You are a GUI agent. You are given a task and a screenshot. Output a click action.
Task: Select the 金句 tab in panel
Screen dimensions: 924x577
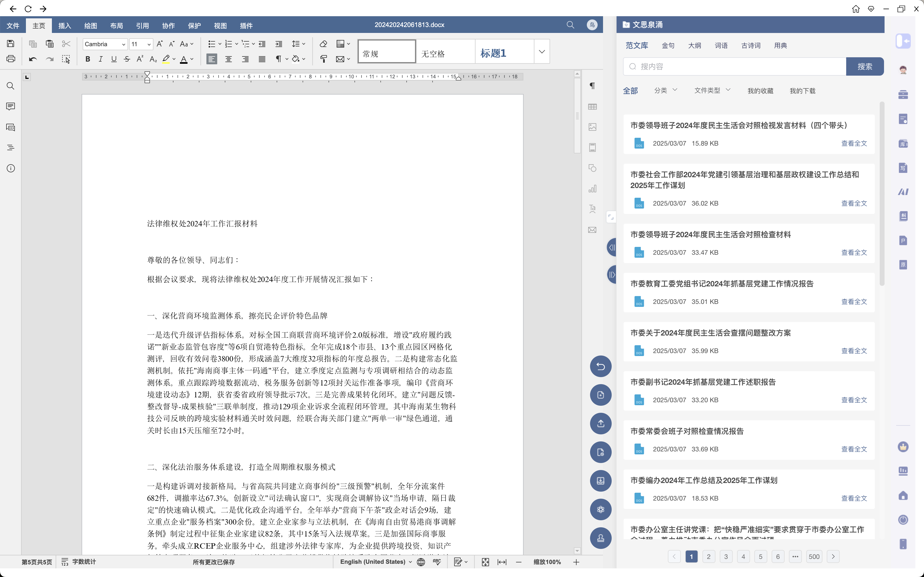point(668,45)
